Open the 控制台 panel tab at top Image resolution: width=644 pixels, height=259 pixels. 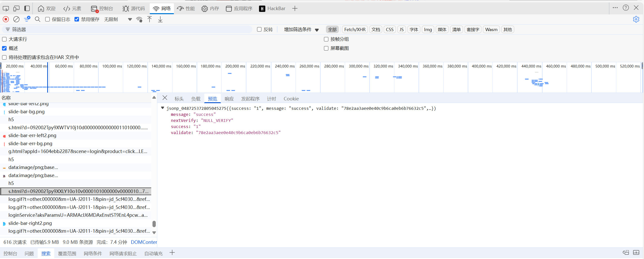102,9
